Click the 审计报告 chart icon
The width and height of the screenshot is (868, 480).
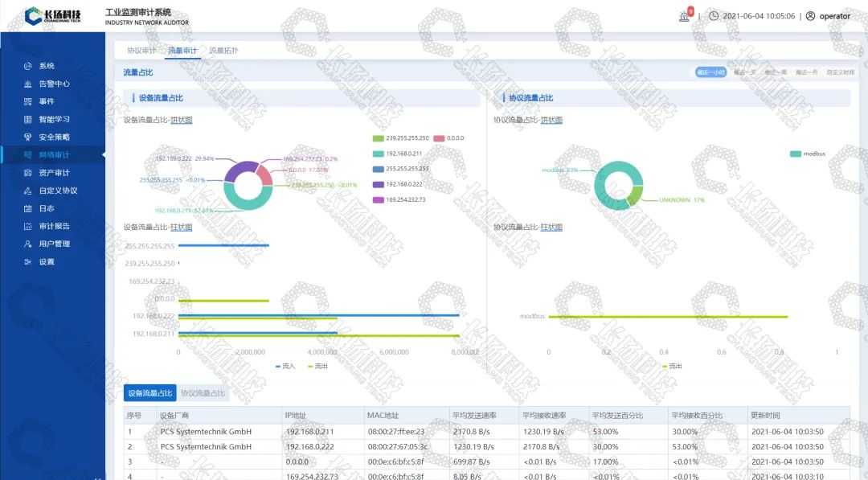click(28, 226)
